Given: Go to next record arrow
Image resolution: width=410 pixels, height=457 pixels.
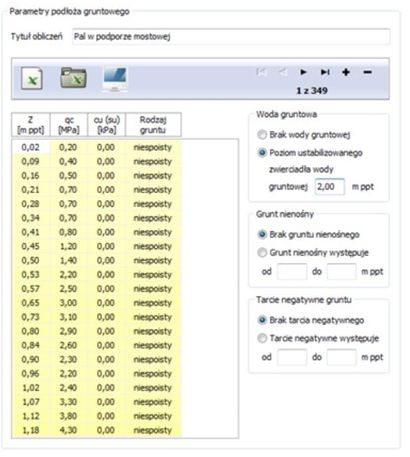Looking at the screenshot, I should [x=303, y=72].
